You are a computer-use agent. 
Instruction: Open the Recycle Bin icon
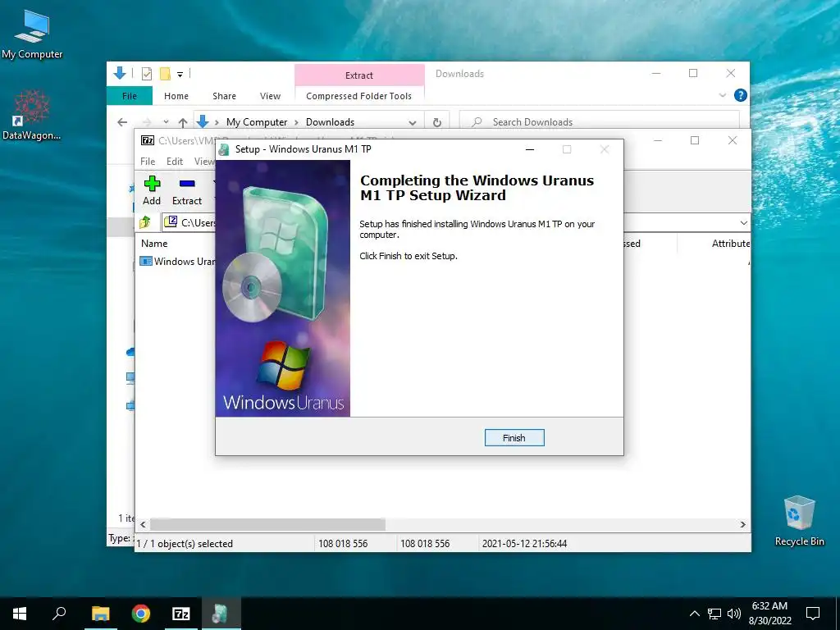(x=799, y=521)
